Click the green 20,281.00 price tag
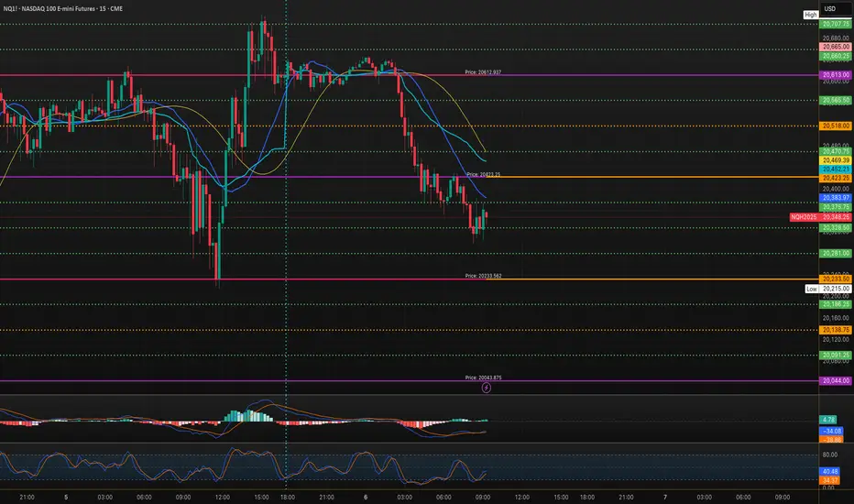854x504 pixels. [836, 253]
